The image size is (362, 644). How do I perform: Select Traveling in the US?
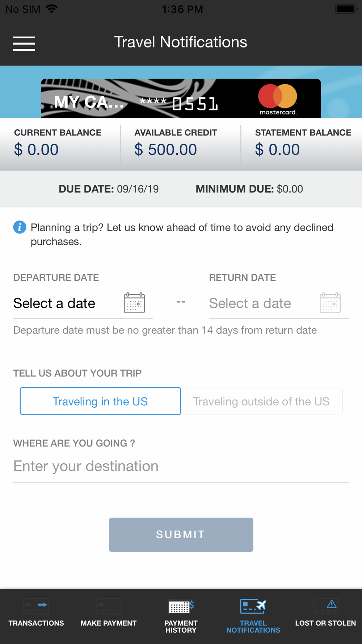pos(100,401)
